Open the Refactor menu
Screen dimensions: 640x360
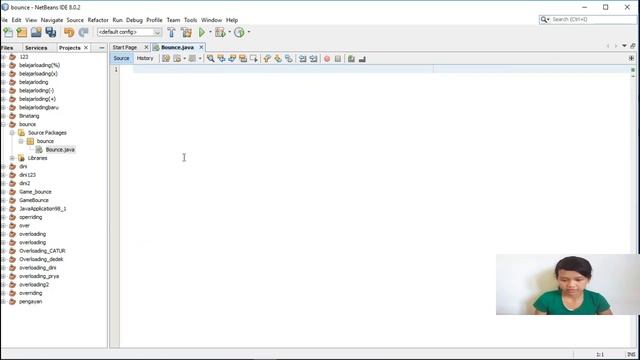(x=98, y=20)
